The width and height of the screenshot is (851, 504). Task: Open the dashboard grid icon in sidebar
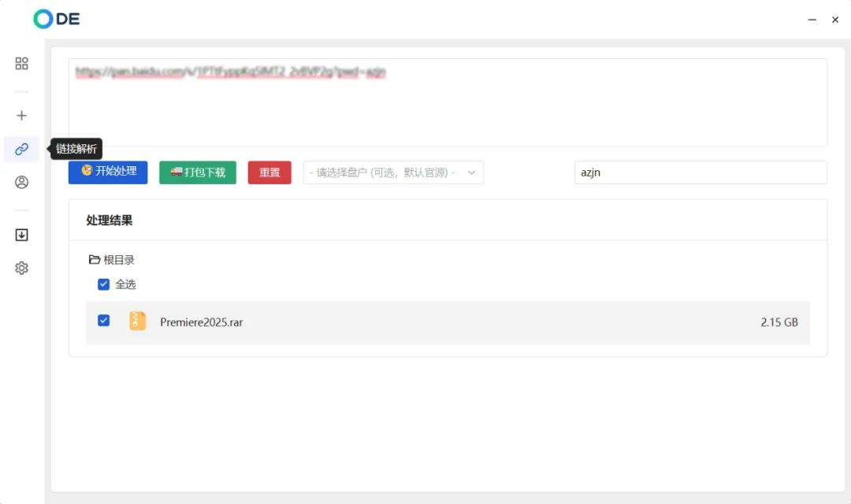[21, 64]
